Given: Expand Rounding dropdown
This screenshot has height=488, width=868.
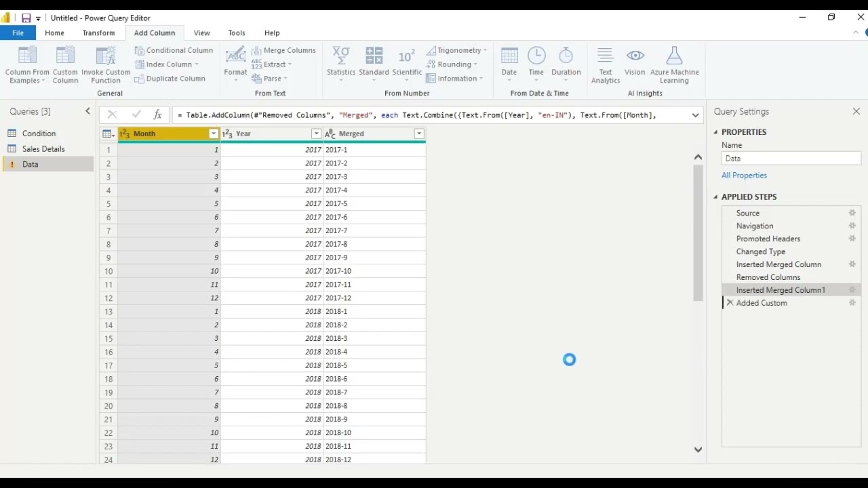Looking at the screenshot, I should click(452, 64).
